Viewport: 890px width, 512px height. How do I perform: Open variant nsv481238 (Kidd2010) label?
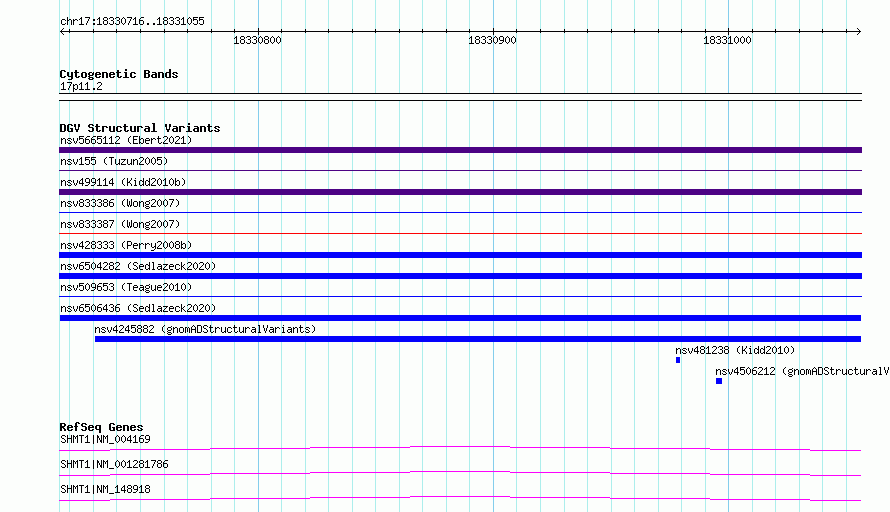coord(735,350)
